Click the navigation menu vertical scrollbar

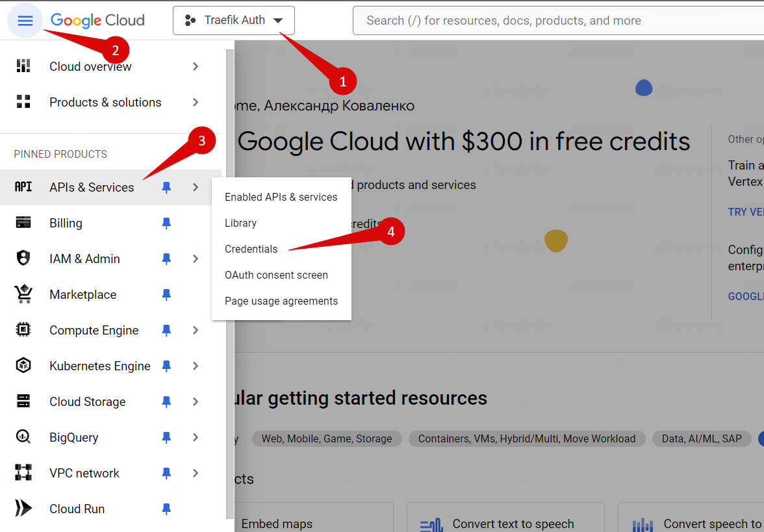pos(230,284)
